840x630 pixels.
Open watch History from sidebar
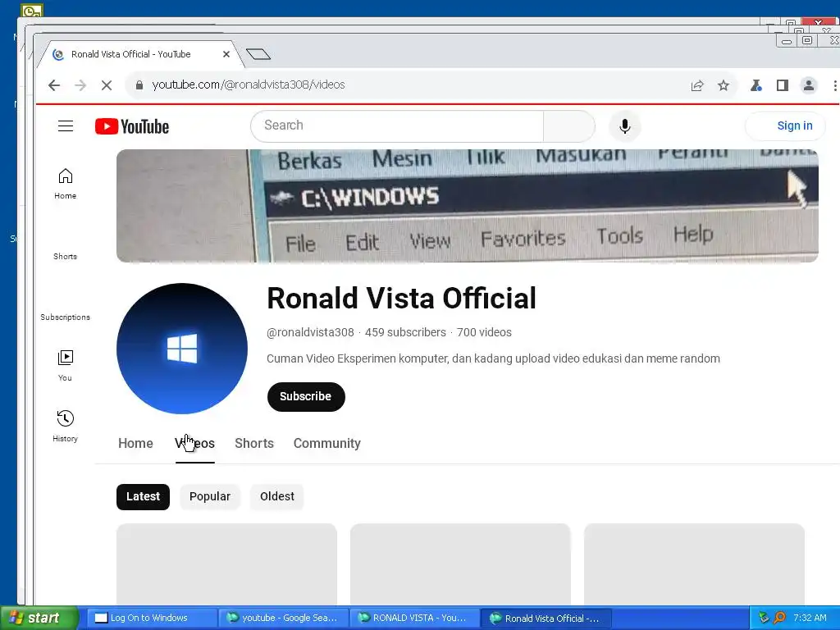66,427
